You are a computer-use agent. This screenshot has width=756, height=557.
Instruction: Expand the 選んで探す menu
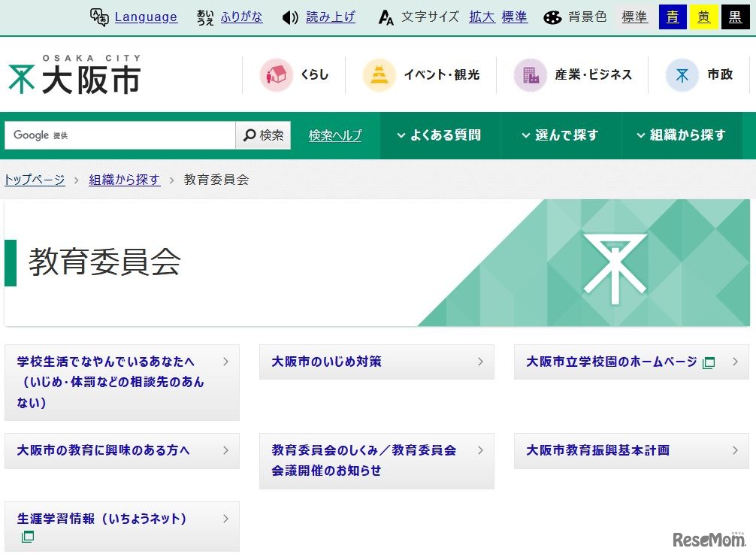coord(561,135)
